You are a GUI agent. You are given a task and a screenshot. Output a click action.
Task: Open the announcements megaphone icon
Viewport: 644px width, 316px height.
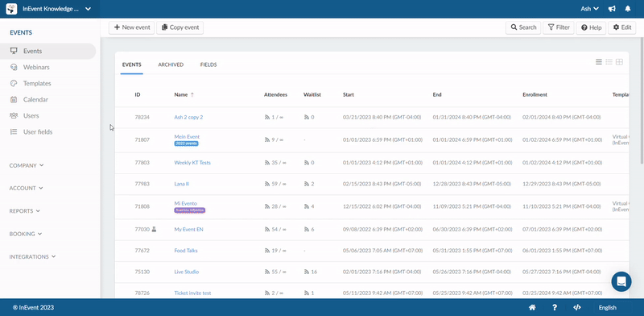[x=612, y=9]
